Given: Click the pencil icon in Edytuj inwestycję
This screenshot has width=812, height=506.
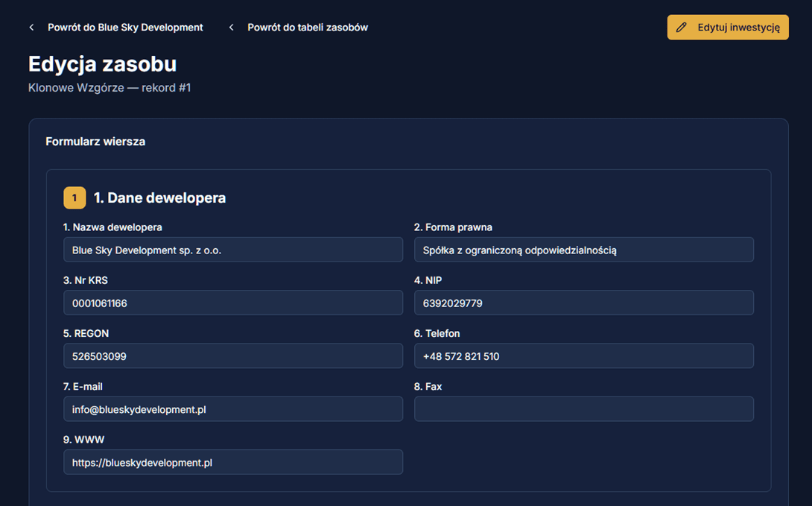Looking at the screenshot, I should pos(681,28).
